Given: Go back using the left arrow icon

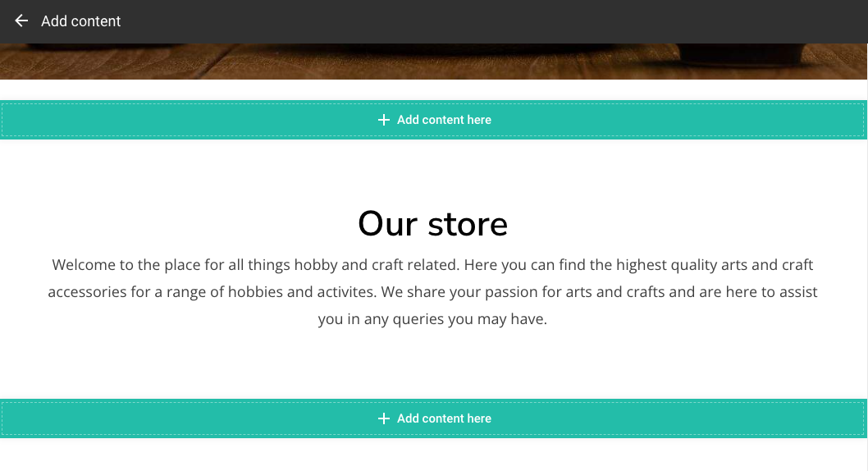Looking at the screenshot, I should (21, 21).
